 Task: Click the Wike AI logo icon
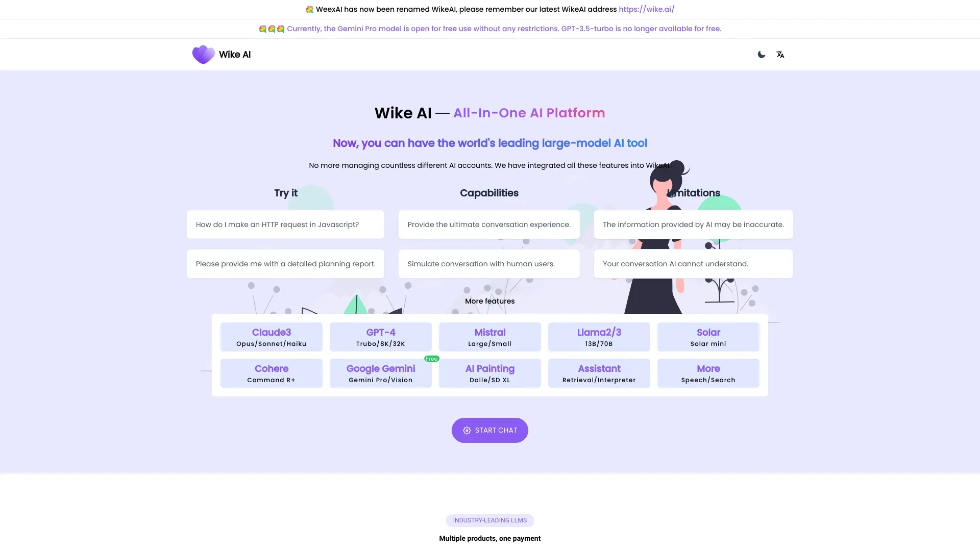[203, 54]
